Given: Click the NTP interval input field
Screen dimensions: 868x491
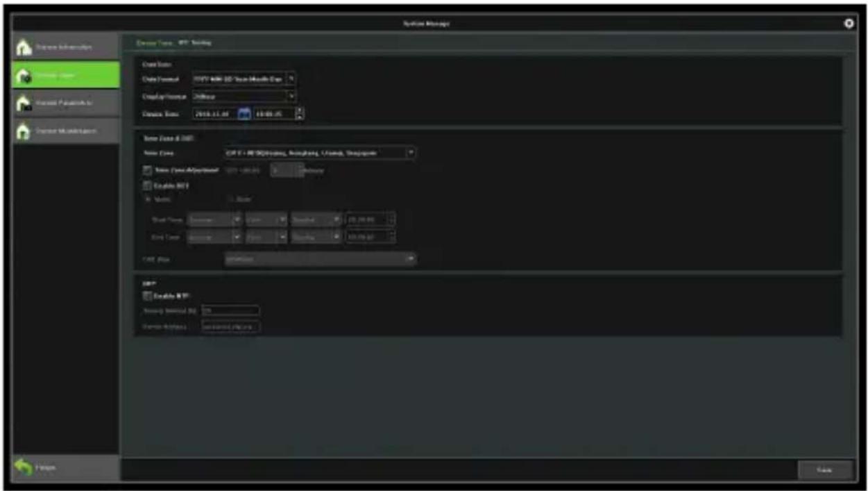Looking at the screenshot, I should tap(230, 311).
